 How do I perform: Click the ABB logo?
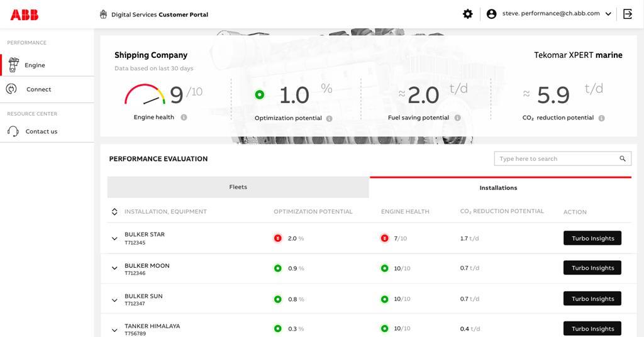(x=25, y=15)
